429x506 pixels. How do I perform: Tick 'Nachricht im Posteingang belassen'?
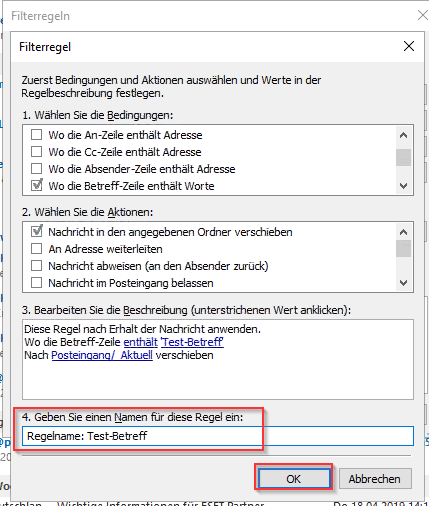[x=36, y=283]
